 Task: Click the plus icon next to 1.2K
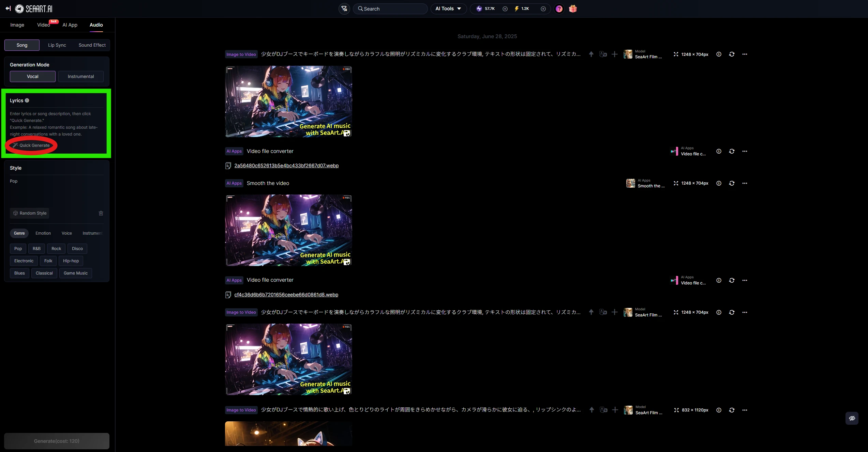pyautogui.click(x=543, y=9)
